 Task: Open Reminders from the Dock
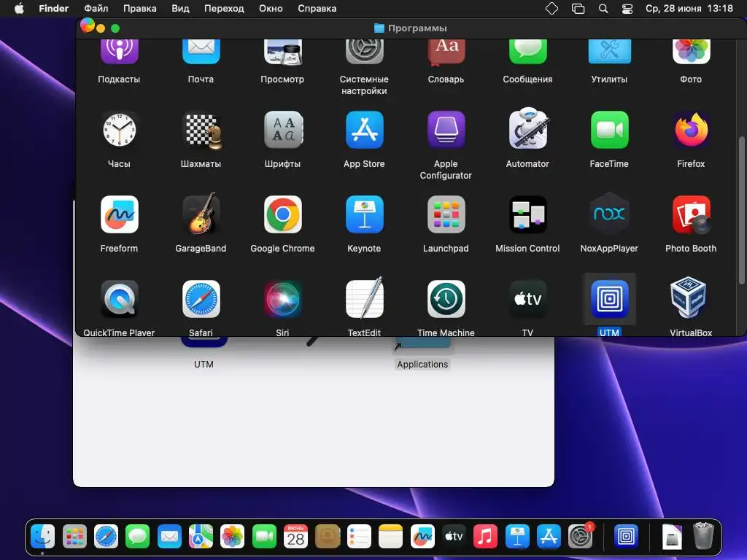pos(359,537)
